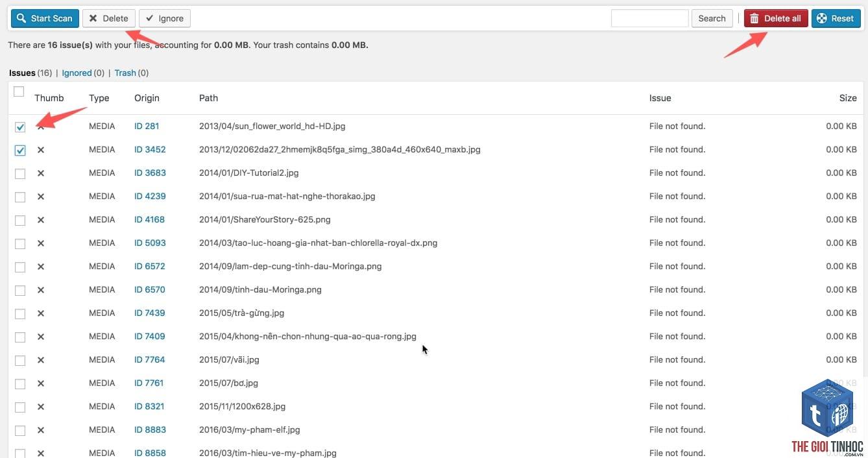This screenshot has height=458, width=868.
Task: Click the Ignore button
Action: coord(165,18)
